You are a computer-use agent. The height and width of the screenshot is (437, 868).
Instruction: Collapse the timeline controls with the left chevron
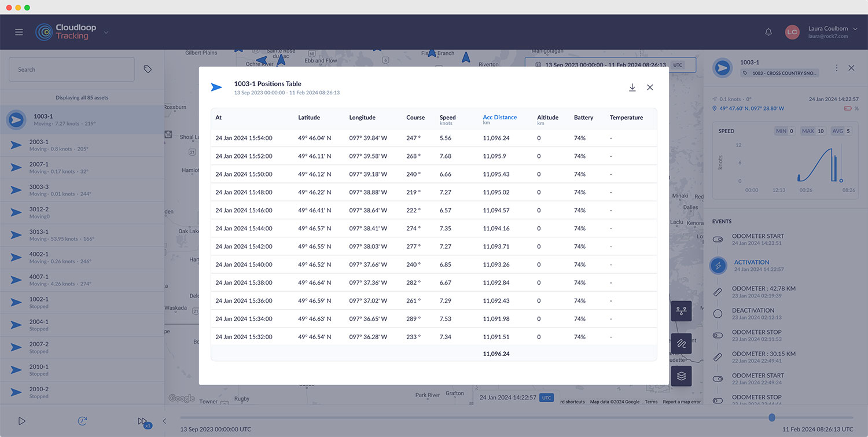pyautogui.click(x=164, y=421)
